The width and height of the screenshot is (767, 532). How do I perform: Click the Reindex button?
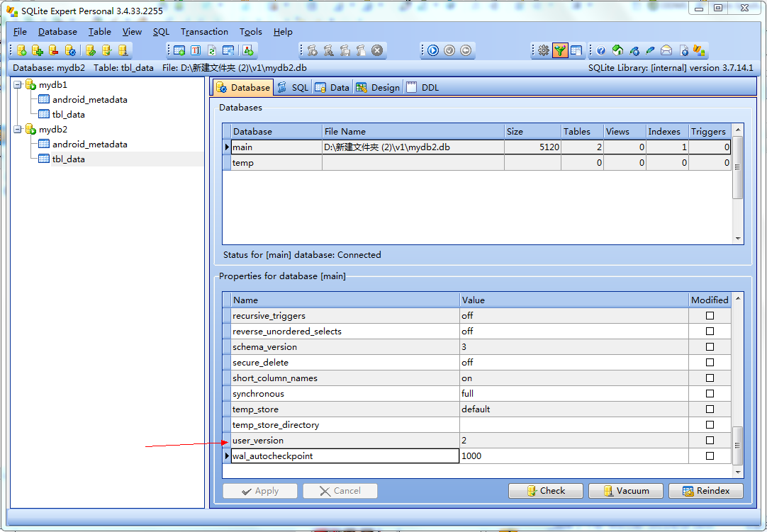click(706, 490)
